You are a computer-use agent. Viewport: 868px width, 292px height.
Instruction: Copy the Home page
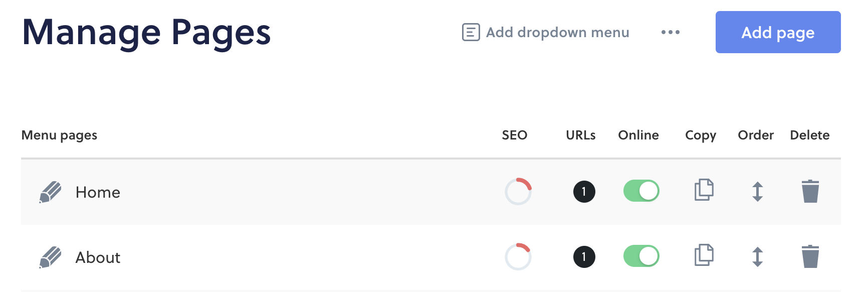click(x=704, y=190)
